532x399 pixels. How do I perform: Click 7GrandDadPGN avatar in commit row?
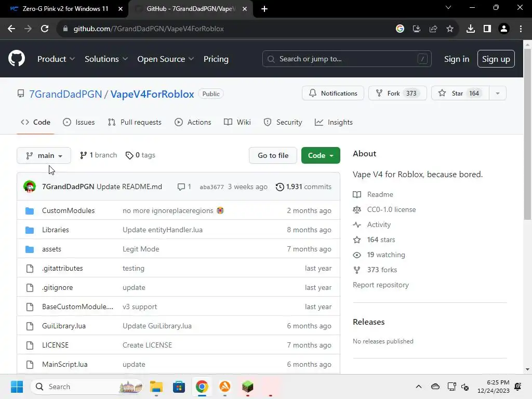(30, 187)
